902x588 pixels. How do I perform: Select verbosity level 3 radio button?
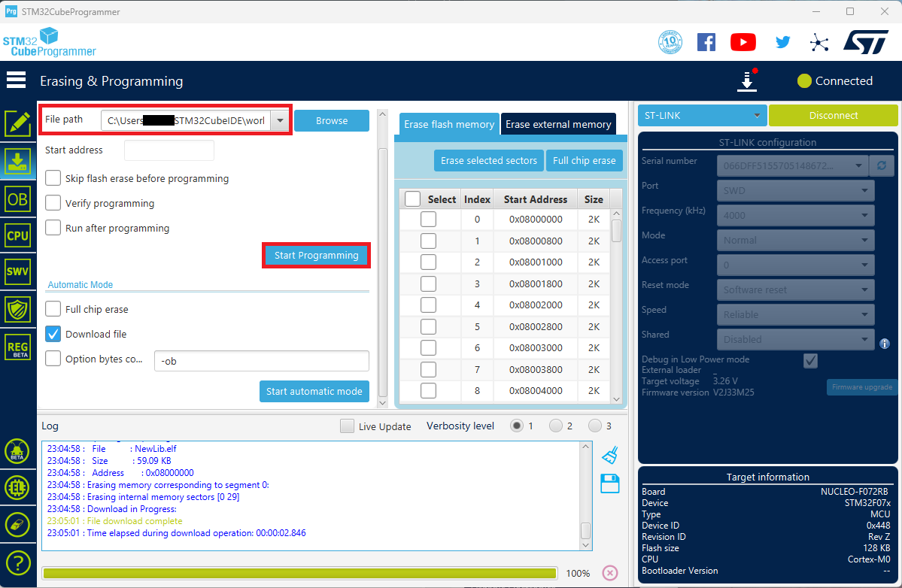coord(595,426)
